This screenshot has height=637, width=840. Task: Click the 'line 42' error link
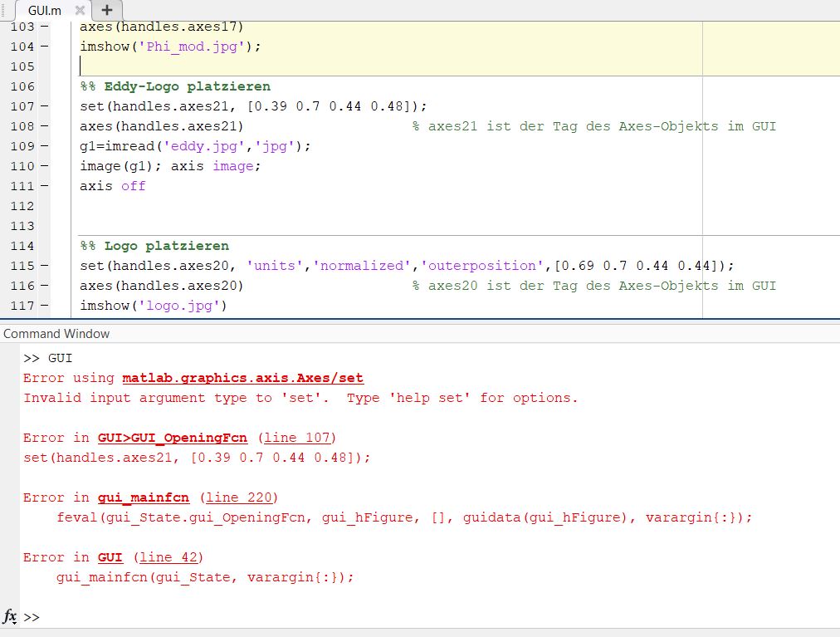coord(168,557)
